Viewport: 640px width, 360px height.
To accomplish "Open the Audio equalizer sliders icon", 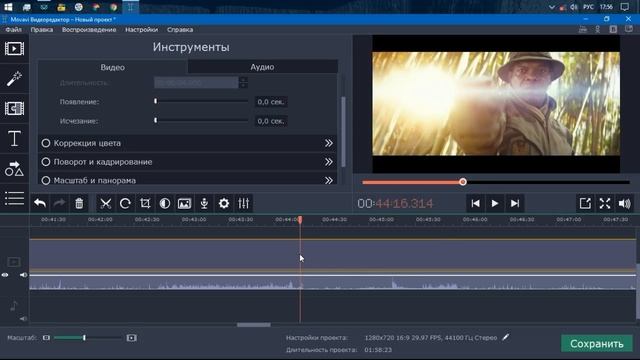I will 244,203.
